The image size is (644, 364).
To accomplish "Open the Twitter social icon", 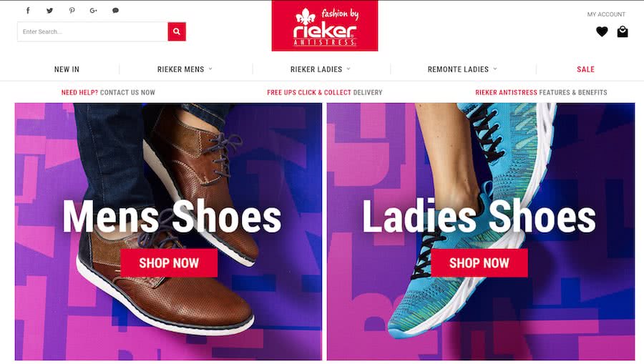I will coord(49,11).
